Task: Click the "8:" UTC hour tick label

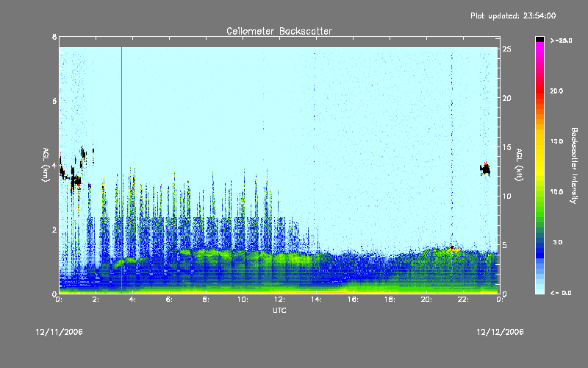Action: click(207, 300)
